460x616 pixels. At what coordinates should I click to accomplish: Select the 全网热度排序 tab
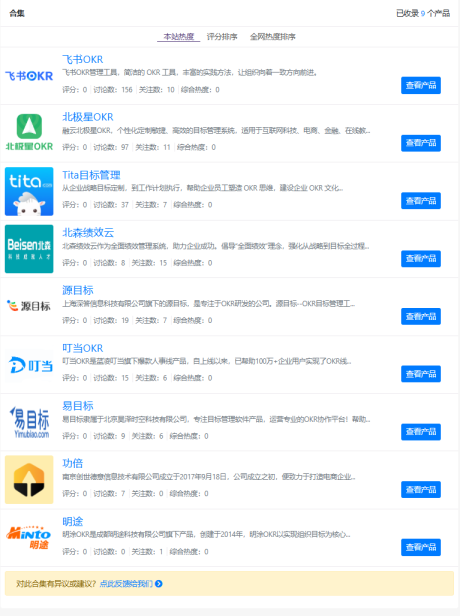[x=273, y=37]
